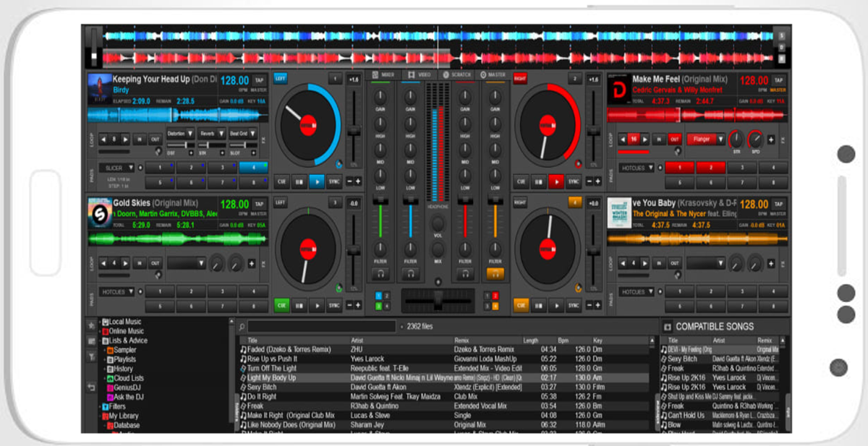Screen dimensions: 868x446
Task: Toggle headphone cue on green mixer channel
Action: point(380,273)
